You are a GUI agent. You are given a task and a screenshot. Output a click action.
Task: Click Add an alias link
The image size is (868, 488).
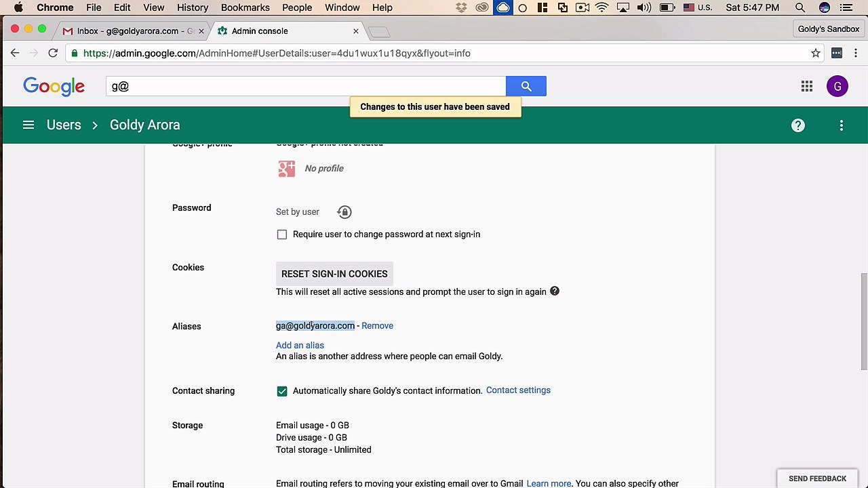(x=300, y=346)
